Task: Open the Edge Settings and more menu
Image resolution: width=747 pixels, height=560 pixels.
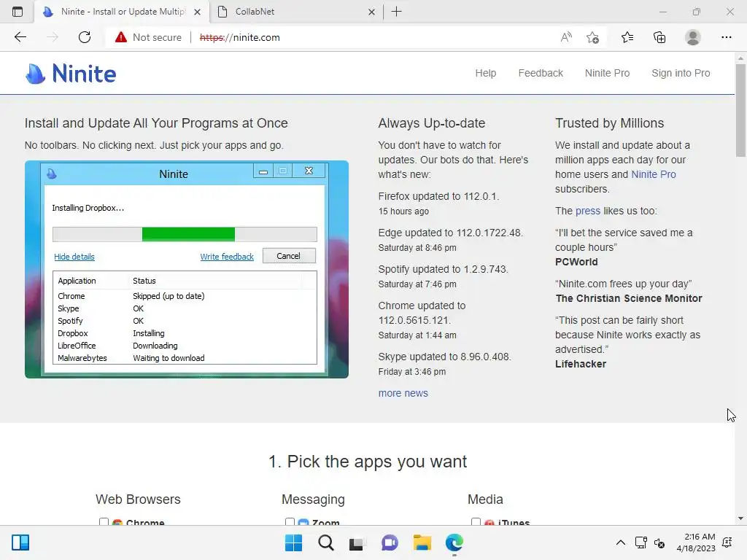Action: tap(726, 37)
